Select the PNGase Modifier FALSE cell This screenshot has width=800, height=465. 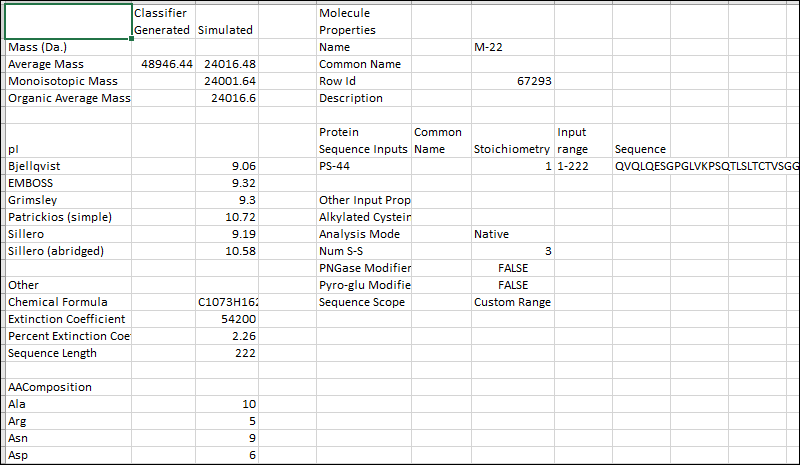511,268
